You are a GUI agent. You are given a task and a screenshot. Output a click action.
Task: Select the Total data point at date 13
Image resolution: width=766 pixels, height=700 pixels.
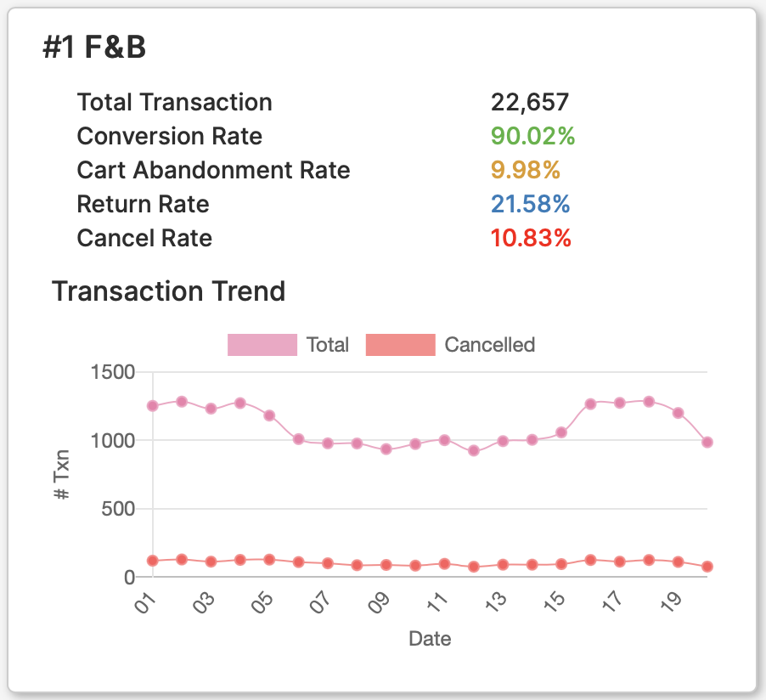[x=503, y=441]
